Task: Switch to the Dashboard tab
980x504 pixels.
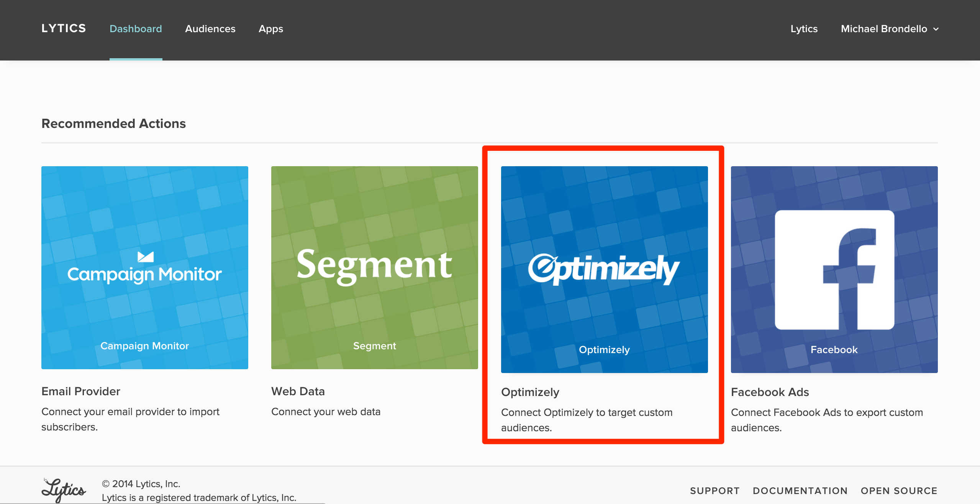Action: [x=136, y=29]
